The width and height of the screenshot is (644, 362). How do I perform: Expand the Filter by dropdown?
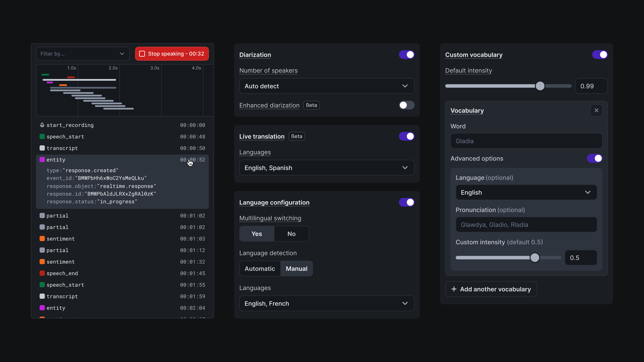pos(83,54)
